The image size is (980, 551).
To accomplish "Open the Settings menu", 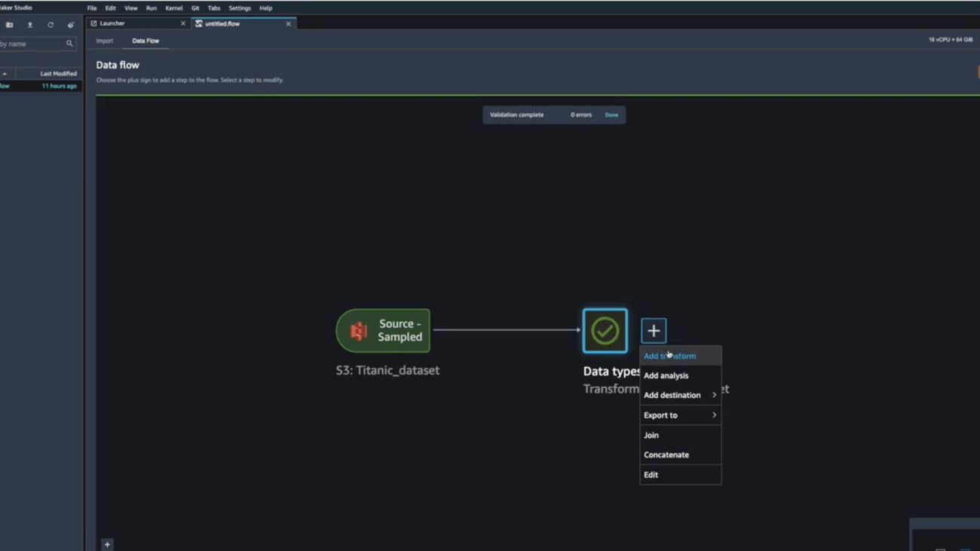I will 240,8.
